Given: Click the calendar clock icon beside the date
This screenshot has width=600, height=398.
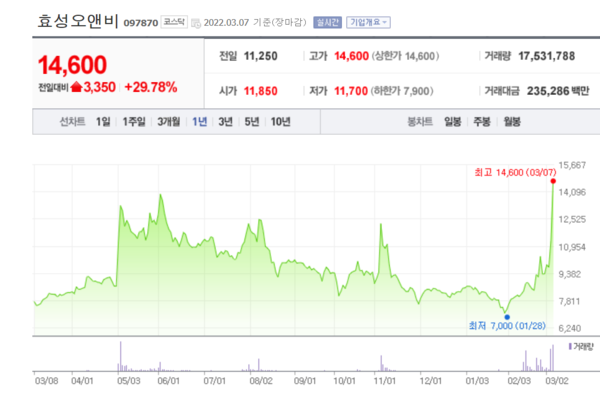Looking at the screenshot, I should click(196, 23).
